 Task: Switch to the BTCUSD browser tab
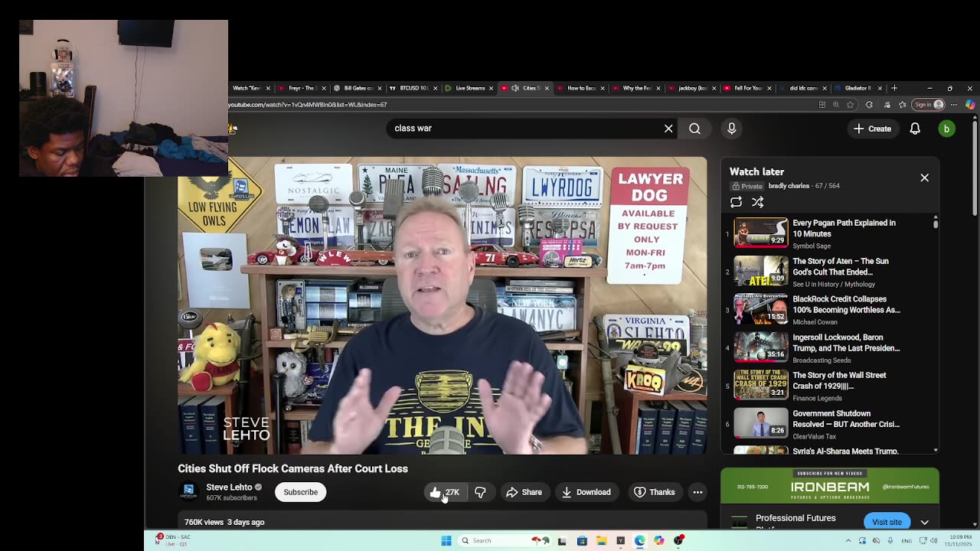click(414, 88)
